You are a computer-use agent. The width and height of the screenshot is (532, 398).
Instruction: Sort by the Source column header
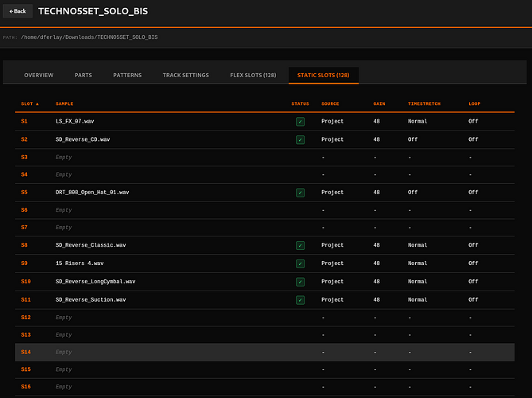coord(330,103)
